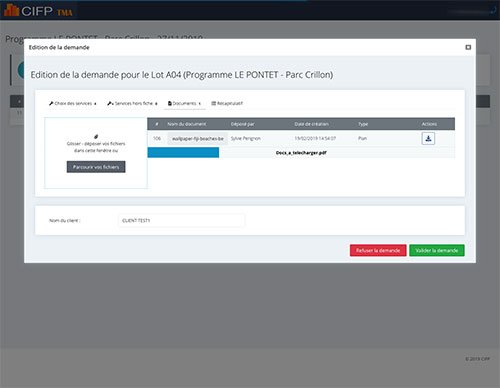Image resolution: width=500 pixels, height=388 pixels.
Task: Click the Date de création column header
Action: [x=311, y=124]
